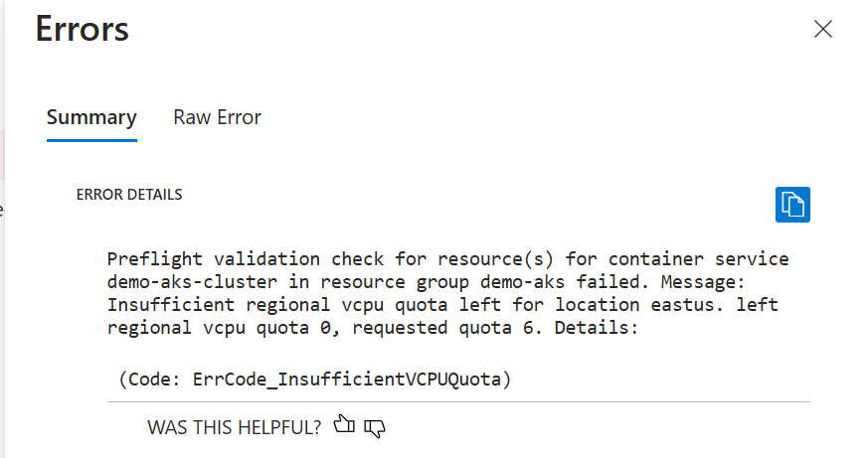Click the word Insufficient in the message
Viewport: 868px width, 458px height.
pyautogui.click(x=171, y=305)
